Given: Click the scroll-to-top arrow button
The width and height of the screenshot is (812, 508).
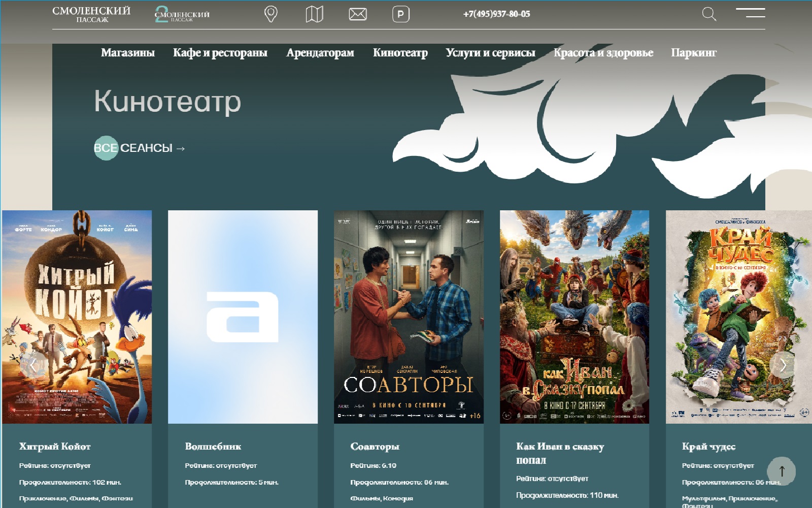Looking at the screenshot, I should pos(782,471).
